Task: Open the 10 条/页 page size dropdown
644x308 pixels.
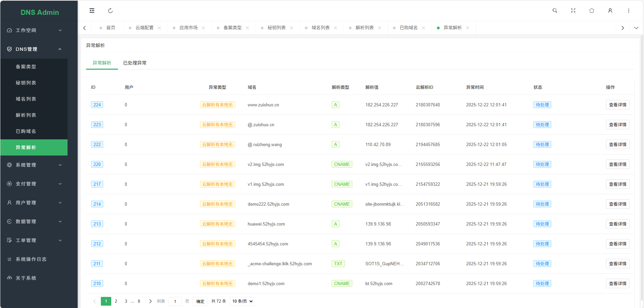Action: tap(242, 301)
